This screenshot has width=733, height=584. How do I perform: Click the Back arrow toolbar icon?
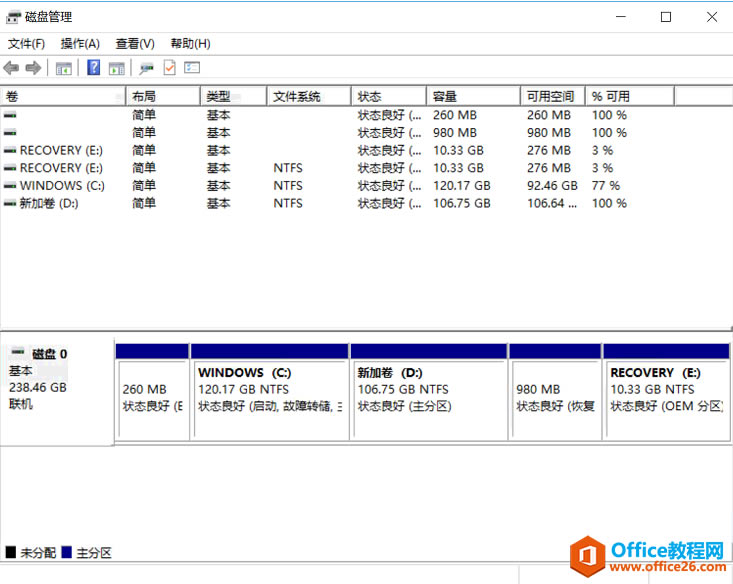[x=11, y=68]
